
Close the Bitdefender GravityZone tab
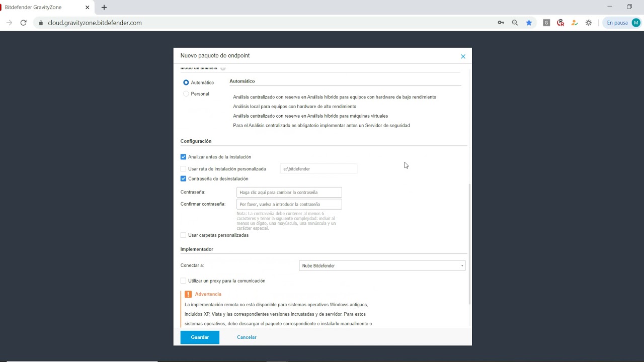point(87,8)
